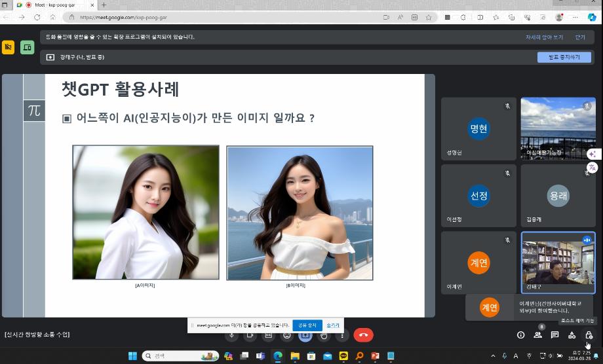The height and width of the screenshot is (364, 603).
Task: Click the green screen devices icon
Action: (x=28, y=47)
